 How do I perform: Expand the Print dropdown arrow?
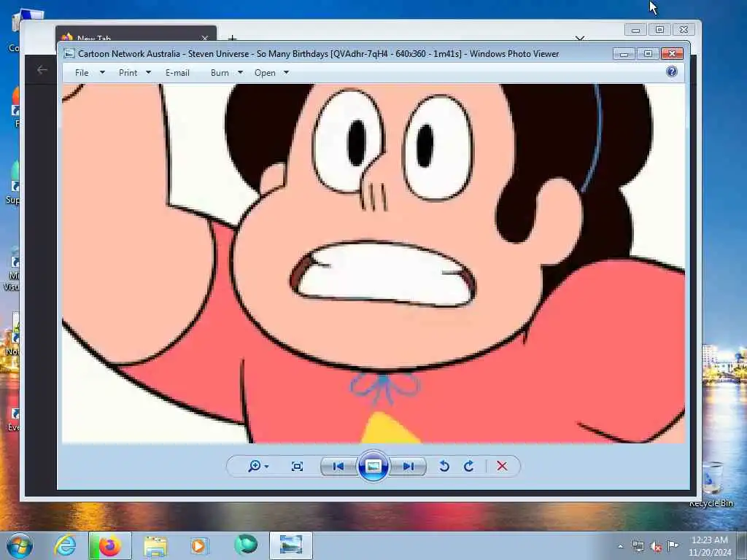[148, 73]
